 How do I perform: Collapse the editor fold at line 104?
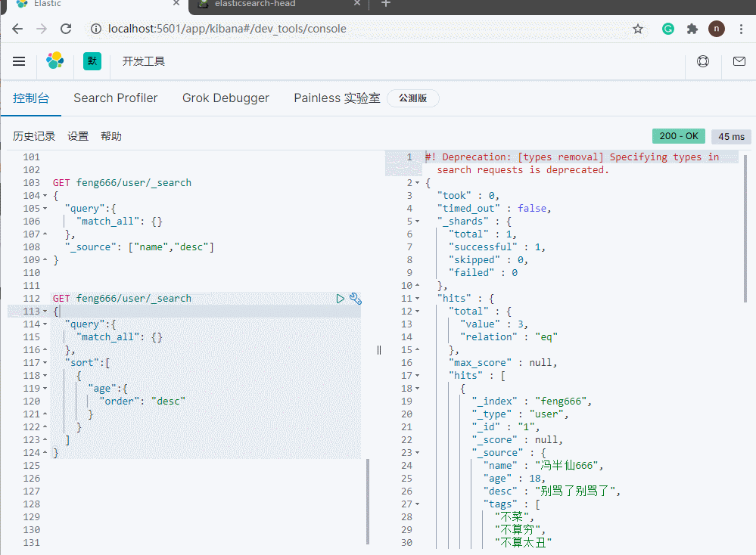tap(45, 196)
